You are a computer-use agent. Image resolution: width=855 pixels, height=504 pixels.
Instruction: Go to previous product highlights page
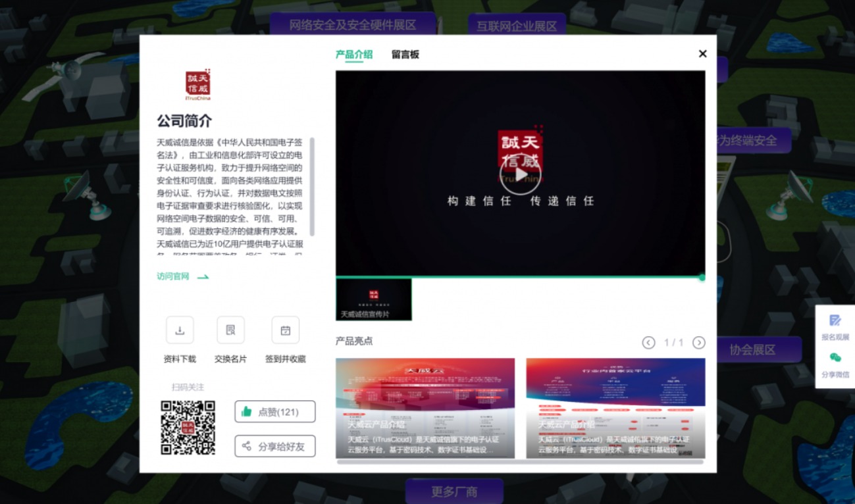tap(649, 343)
